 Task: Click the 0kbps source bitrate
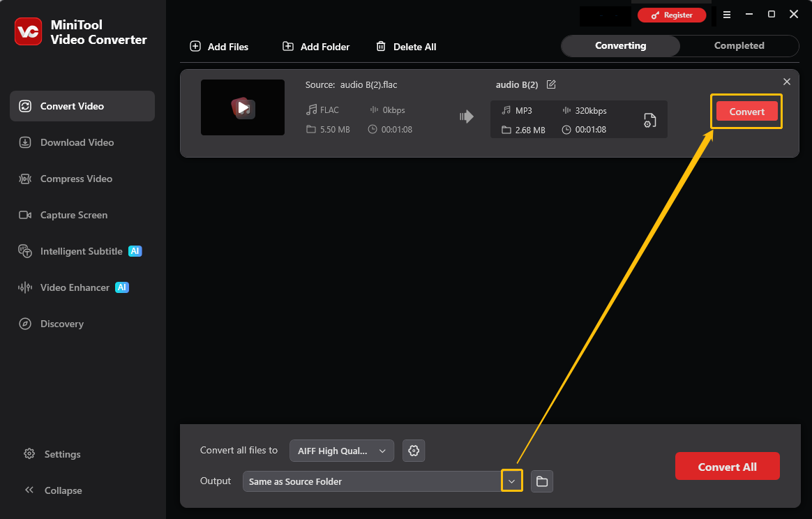click(393, 110)
